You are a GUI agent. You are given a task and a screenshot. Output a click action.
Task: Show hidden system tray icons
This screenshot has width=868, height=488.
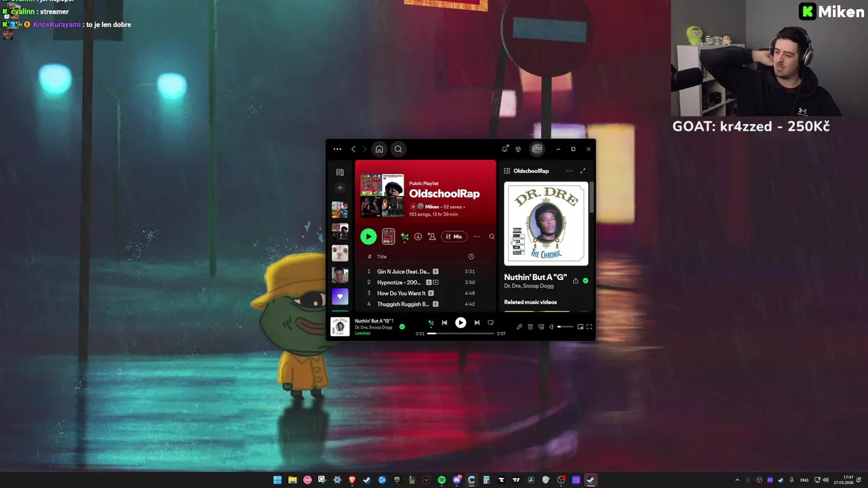point(737,480)
